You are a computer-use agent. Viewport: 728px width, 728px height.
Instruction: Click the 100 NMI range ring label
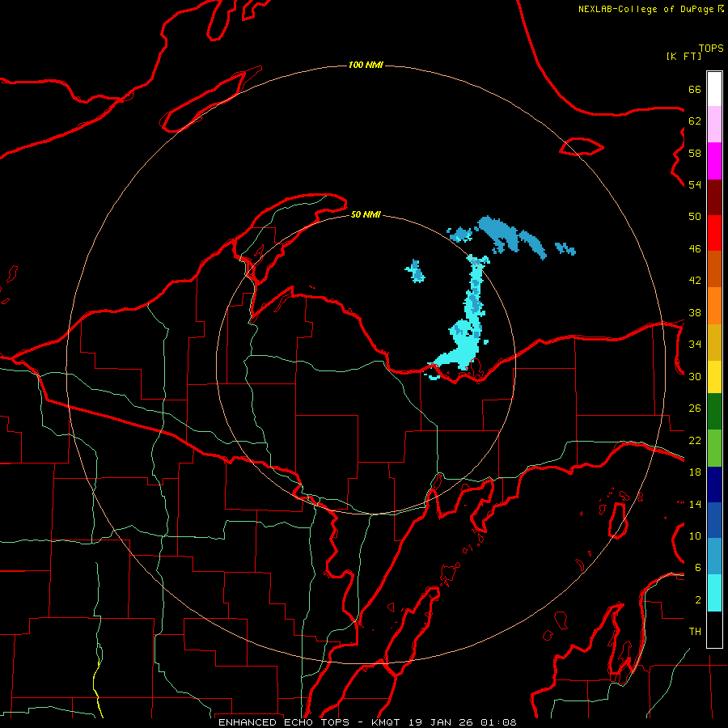(x=366, y=65)
